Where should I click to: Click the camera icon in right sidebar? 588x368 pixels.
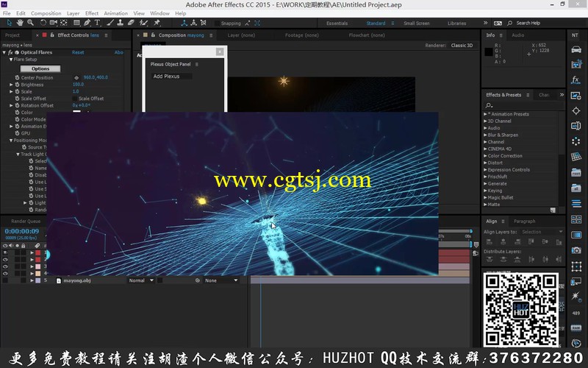(576, 250)
